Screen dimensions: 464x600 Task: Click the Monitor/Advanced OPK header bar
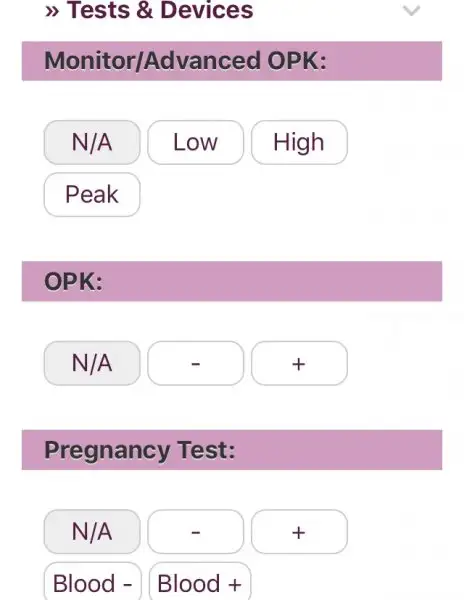tap(232, 61)
